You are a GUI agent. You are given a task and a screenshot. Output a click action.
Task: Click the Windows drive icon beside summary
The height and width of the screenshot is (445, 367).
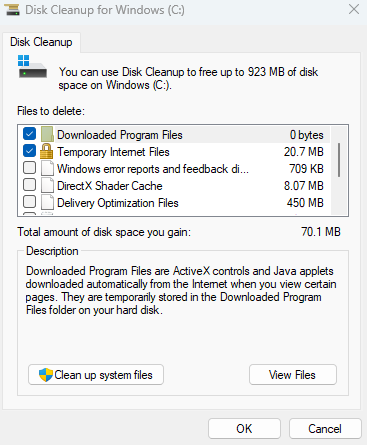(x=32, y=67)
